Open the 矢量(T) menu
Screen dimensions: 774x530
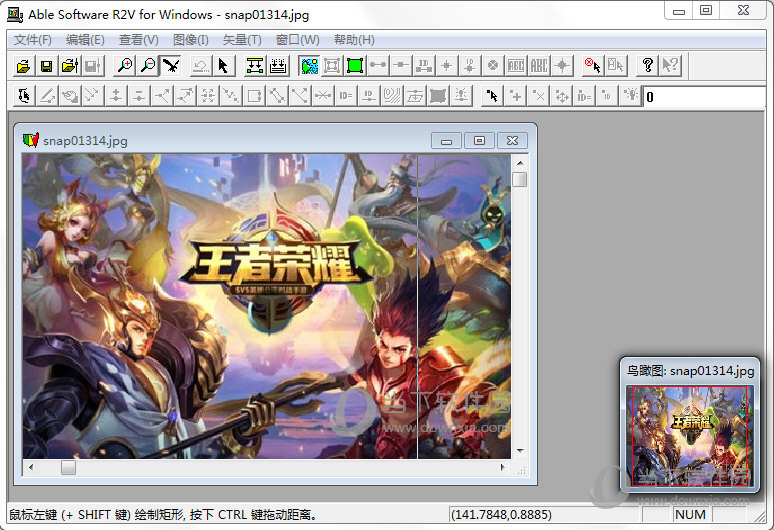click(242, 39)
